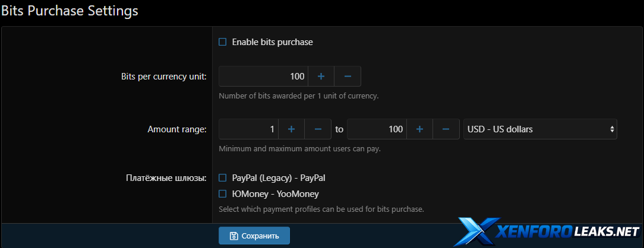Decrease bits per currency unit with minus
This screenshot has height=248, width=644.
pos(348,77)
